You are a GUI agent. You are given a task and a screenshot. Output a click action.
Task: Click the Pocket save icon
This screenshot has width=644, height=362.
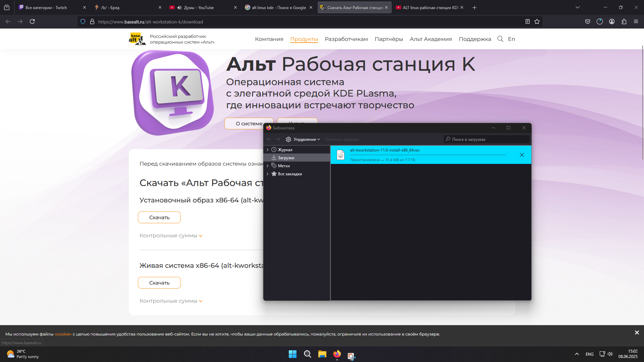(x=588, y=22)
